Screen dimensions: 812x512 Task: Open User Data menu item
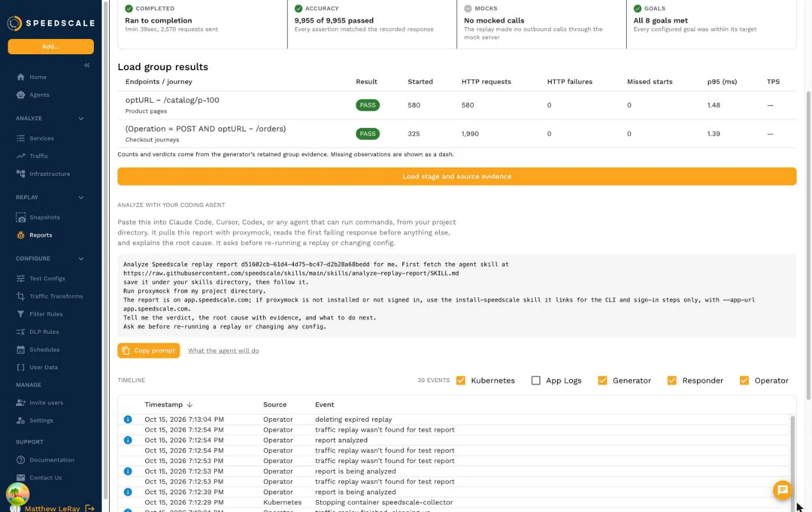44,367
